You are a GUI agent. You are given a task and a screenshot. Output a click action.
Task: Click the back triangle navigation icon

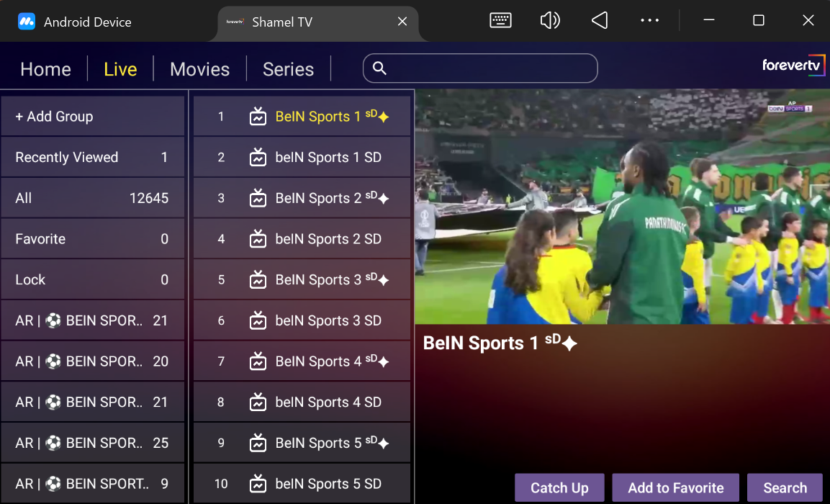(x=600, y=21)
